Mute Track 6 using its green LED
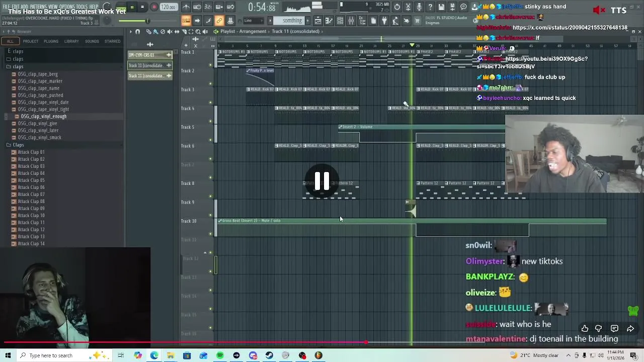 point(211,158)
